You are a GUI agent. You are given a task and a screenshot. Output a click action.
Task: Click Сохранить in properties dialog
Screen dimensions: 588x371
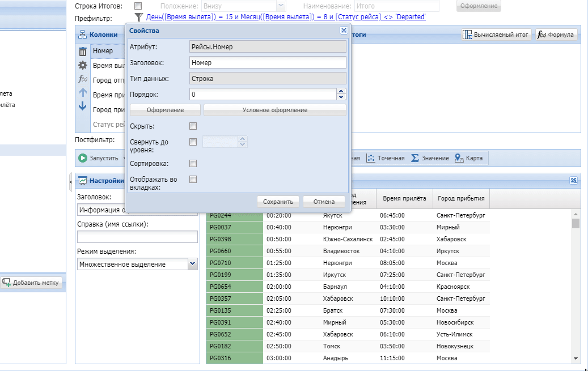278,202
